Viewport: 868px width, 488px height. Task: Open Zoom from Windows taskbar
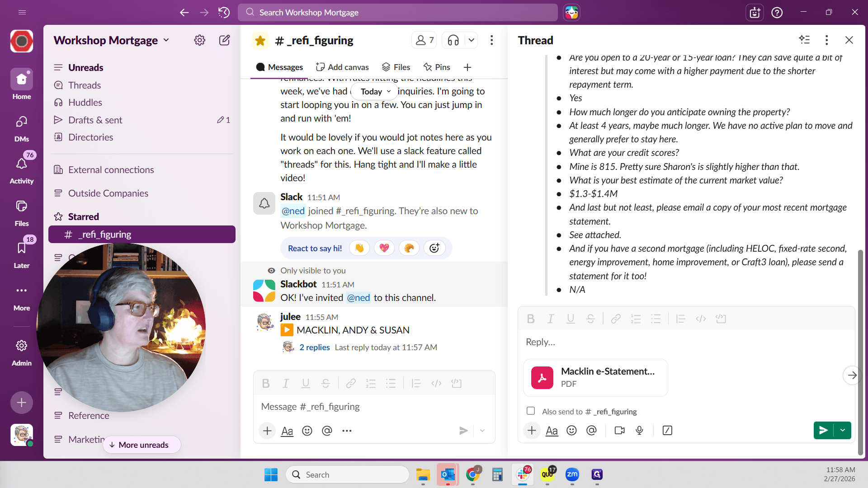click(572, 474)
